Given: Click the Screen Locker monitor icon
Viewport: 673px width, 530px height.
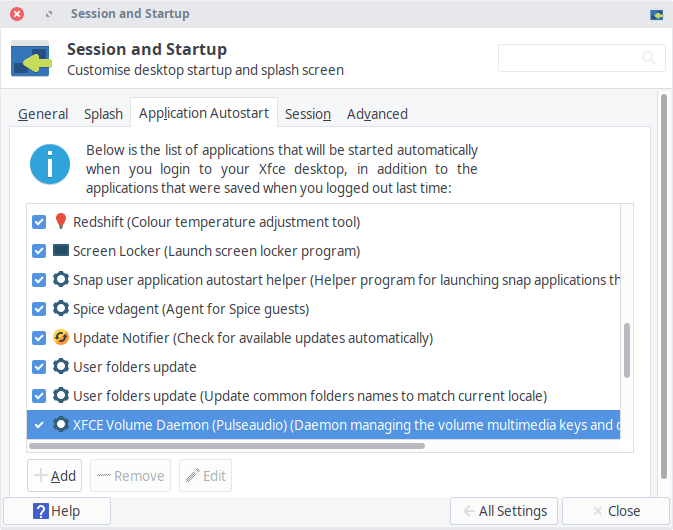Looking at the screenshot, I should pos(61,250).
